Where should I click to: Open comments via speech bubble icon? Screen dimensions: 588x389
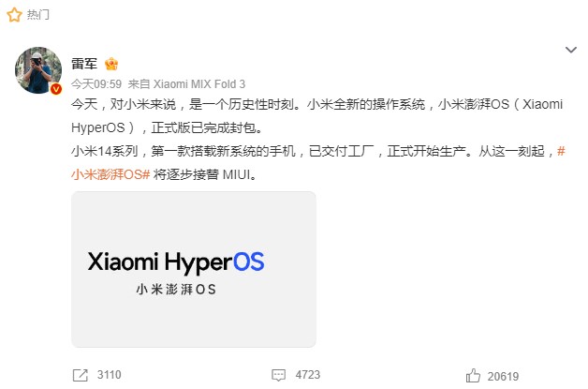click(x=278, y=375)
